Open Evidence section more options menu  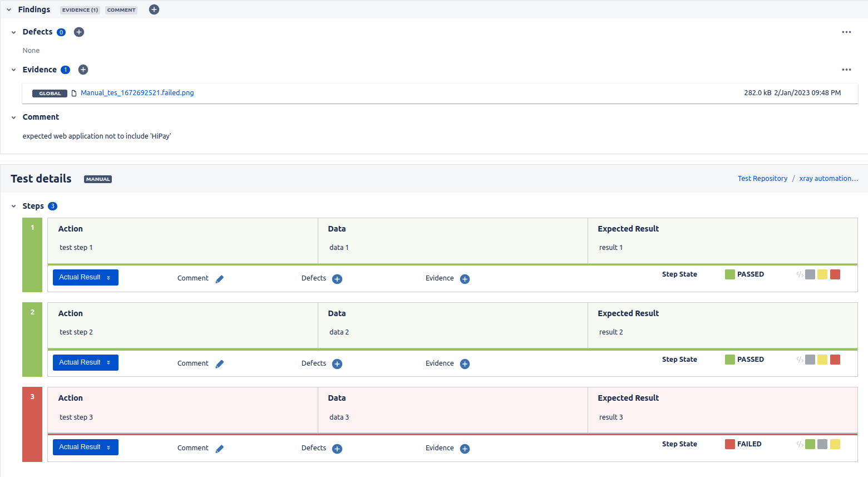click(x=846, y=70)
